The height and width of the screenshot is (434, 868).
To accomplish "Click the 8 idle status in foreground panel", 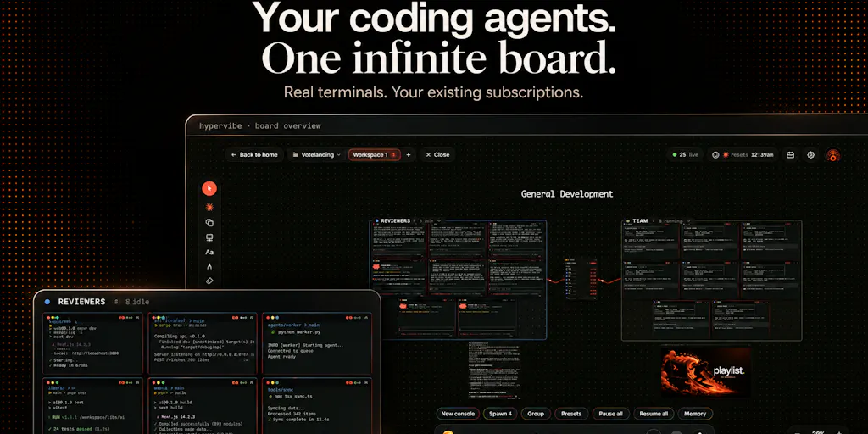I will tap(137, 302).
